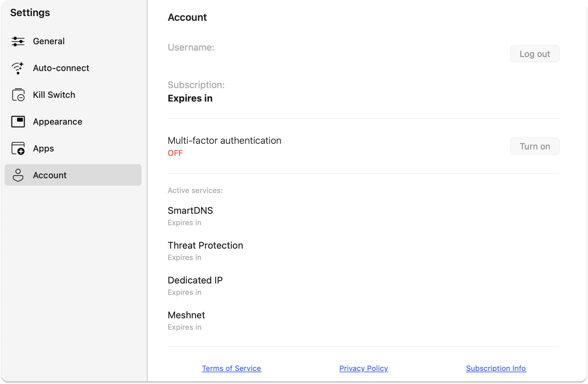Click the Apps plus icon

pos(18,148)
